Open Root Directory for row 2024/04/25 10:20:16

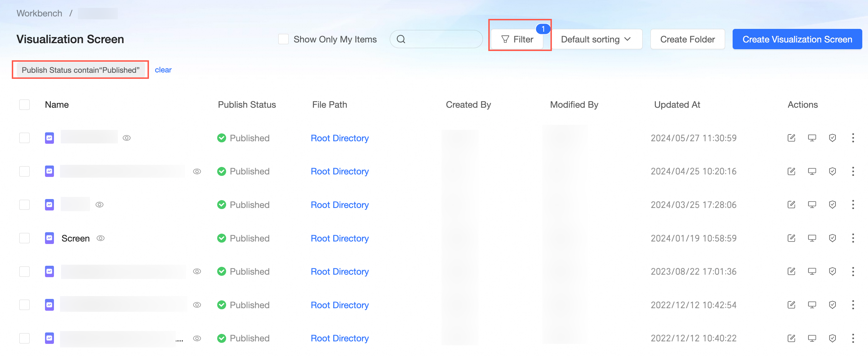pos(340,172)
